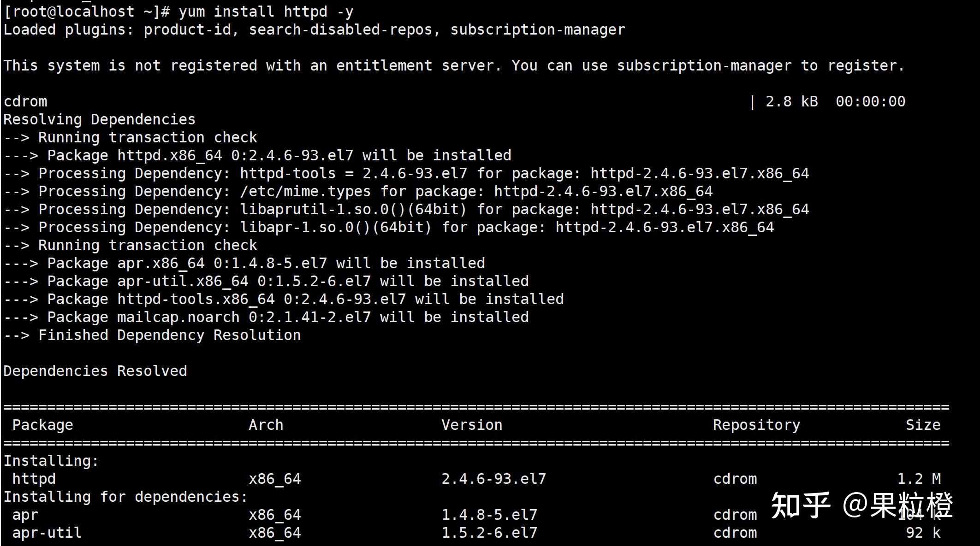Click version '2.4.6-93.el7' in the table
The width and height of the screenshot is (980, 546).
tap(494, 479)
